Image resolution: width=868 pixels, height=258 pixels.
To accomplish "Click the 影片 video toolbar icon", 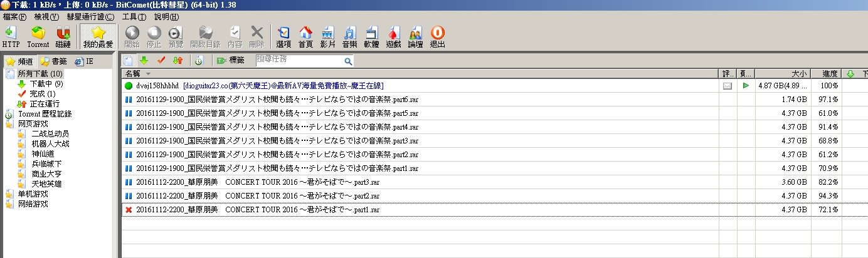I will (327, 37).
